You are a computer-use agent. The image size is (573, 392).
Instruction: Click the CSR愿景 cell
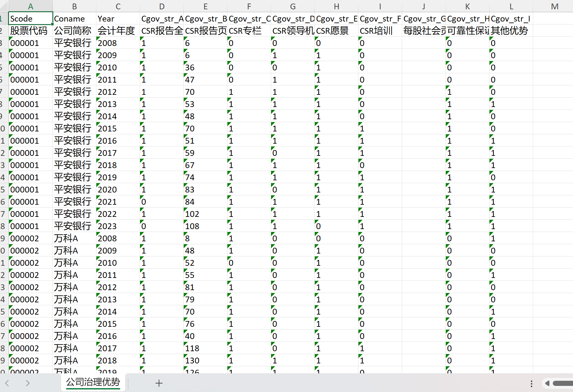pos(336,31)
